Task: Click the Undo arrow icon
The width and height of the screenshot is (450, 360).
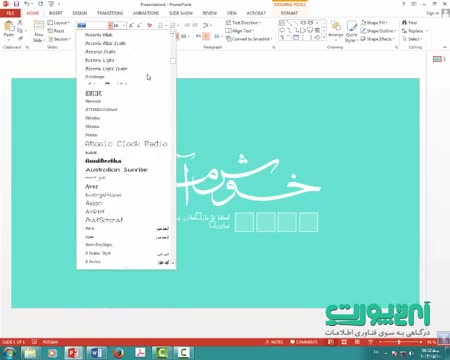Action: point(27,4)
